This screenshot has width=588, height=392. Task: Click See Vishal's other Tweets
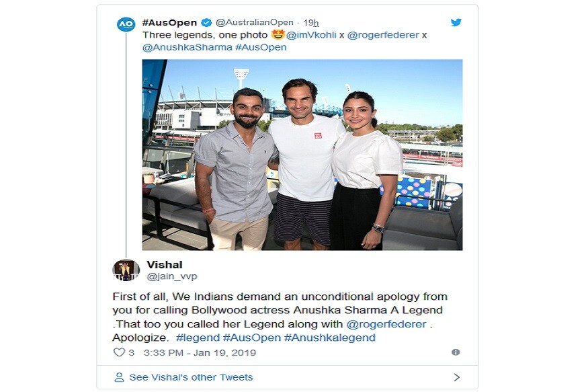[191, 377]
